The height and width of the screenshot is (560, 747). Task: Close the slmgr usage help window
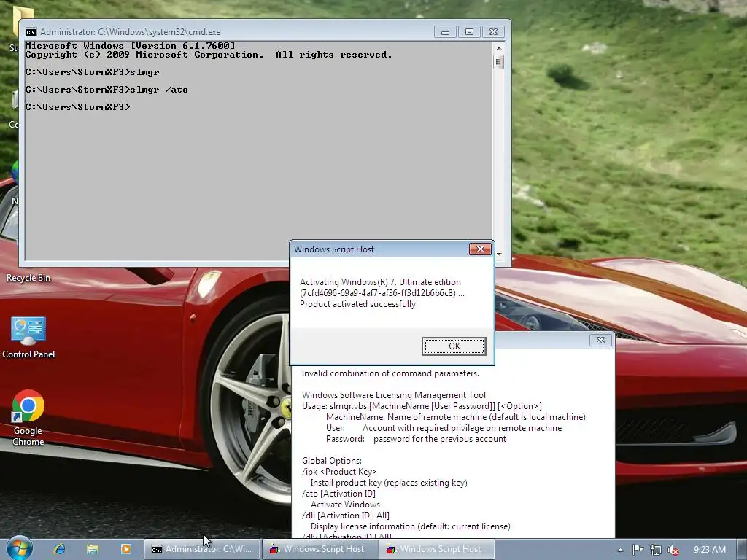point(601,340)
